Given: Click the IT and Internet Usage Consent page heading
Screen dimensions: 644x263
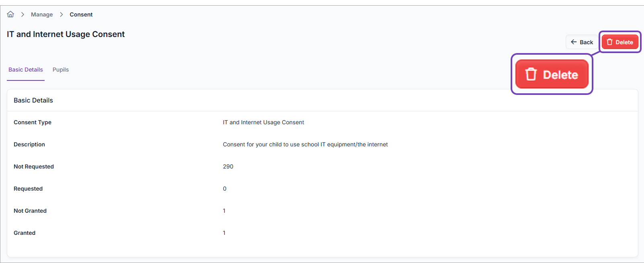Looking at the screenshot, I should [66, 34].
